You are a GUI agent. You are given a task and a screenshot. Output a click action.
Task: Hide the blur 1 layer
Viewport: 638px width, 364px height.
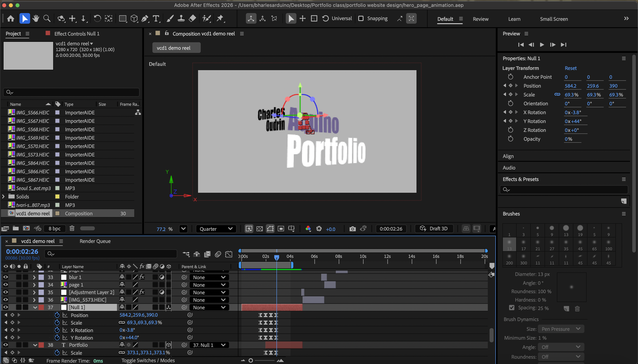coord(5,277)
